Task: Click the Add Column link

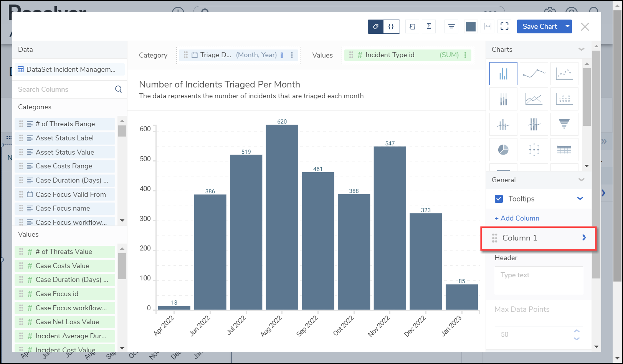Action: 517,218
